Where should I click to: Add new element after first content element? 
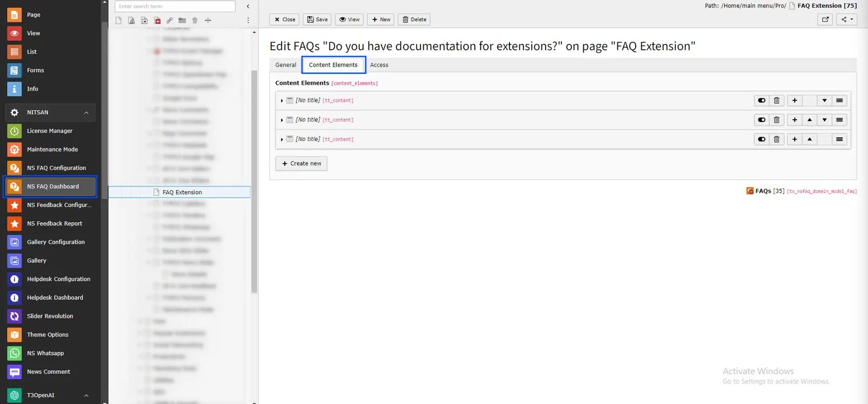795,100
